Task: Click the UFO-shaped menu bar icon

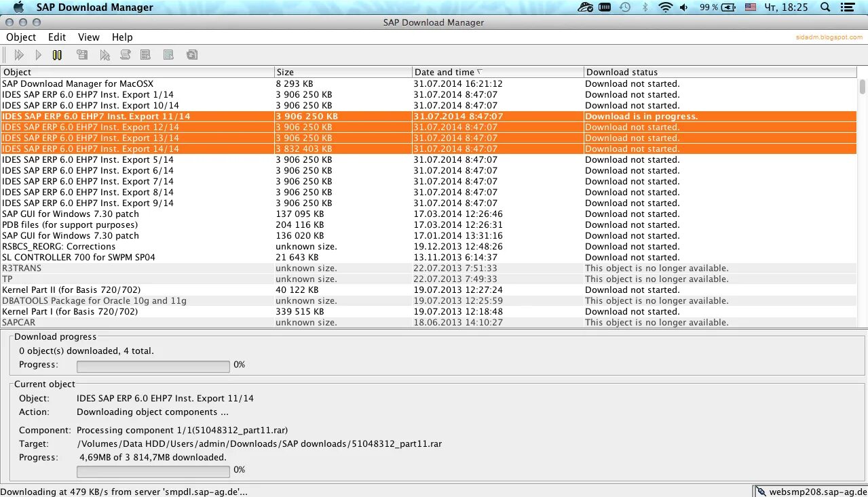Action: point(585,7)
